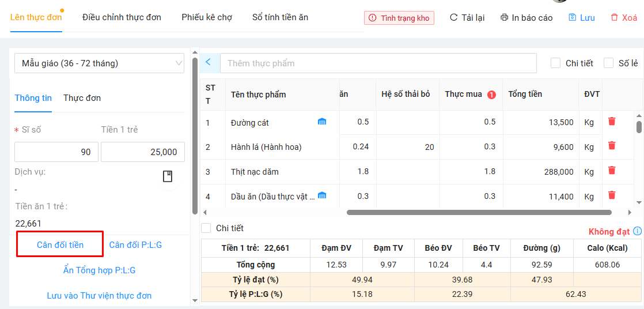Image resolution: width=644 pixels, height=309 pixels.
Task: Select the Thực đơn sub-tab
Action: coord(82,98)
